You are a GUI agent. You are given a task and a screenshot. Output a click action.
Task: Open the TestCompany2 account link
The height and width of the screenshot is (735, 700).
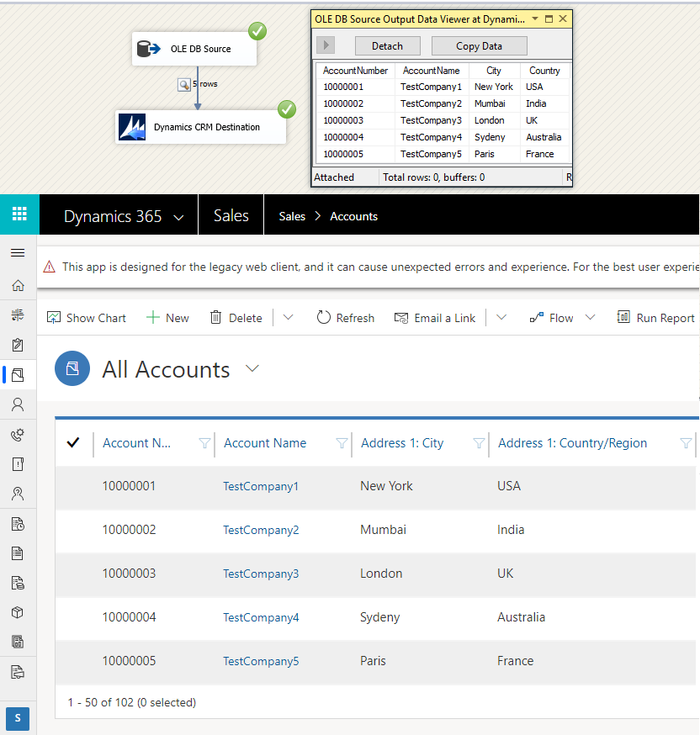coord(261,530)
